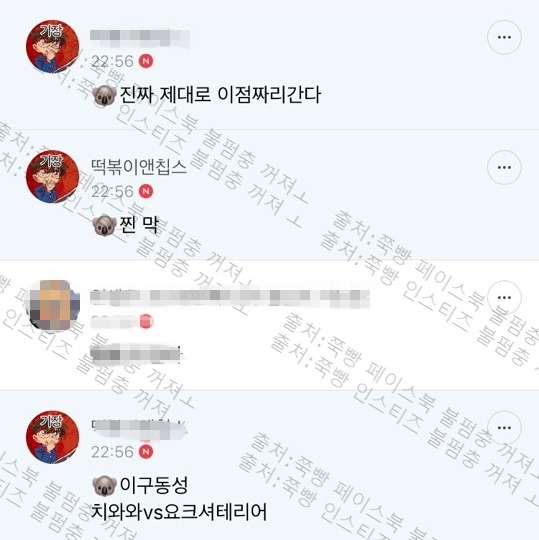Tap the red N badge on the first comment
The width and height of the screenshot is (539, 540).
point(146,61)
